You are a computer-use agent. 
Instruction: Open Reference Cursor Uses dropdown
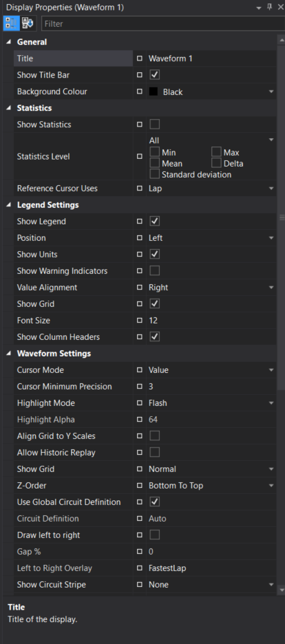[271, 189]
